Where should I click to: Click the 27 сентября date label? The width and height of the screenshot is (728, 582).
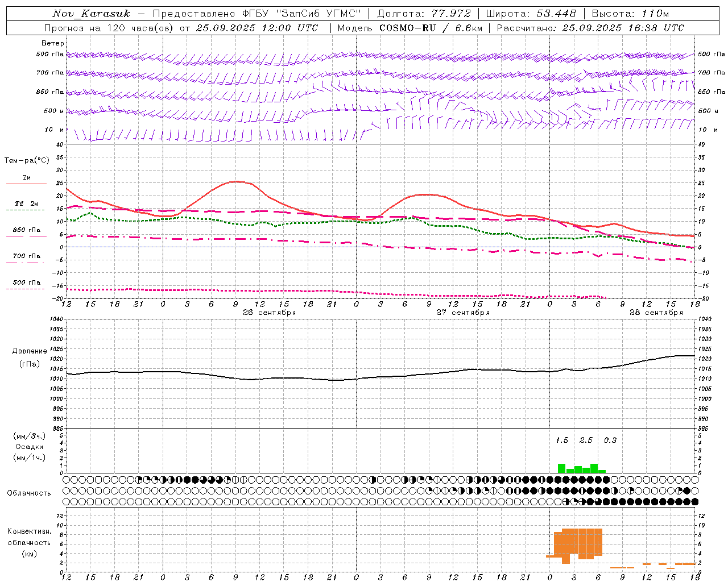[x=463, y=313]
